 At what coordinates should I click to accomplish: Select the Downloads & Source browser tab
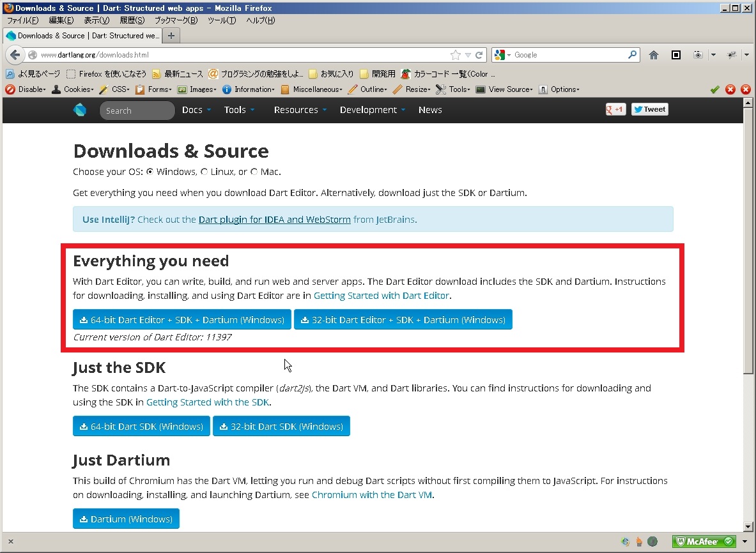(82, 36)
